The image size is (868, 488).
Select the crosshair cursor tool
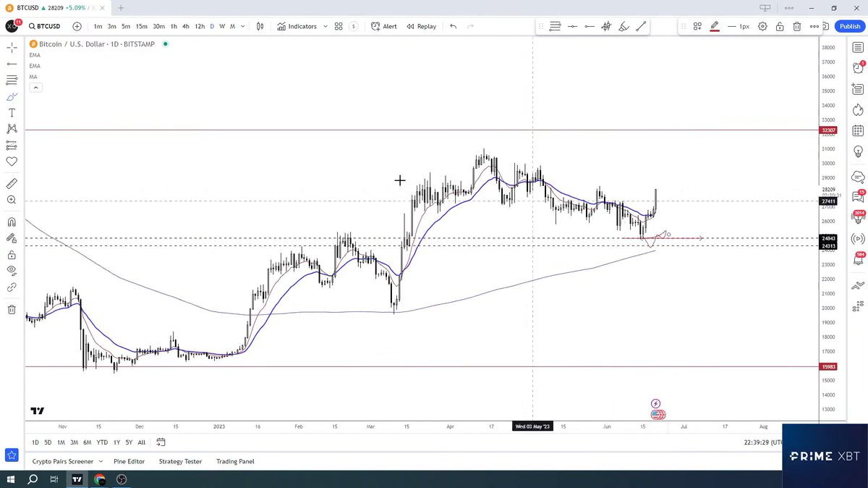(12, 48)
